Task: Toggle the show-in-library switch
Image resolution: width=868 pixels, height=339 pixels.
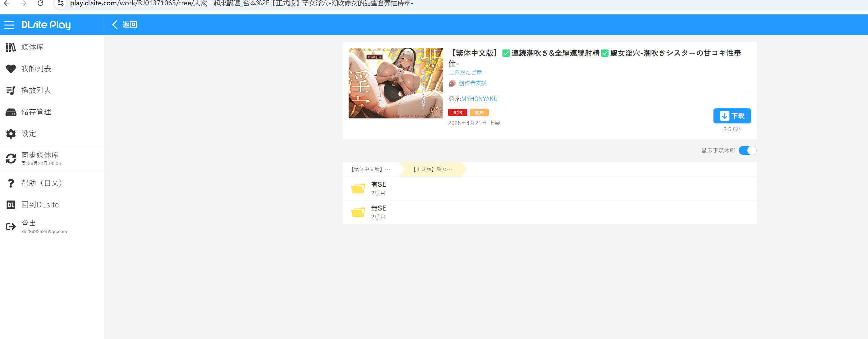Action: tap(747, 150)
